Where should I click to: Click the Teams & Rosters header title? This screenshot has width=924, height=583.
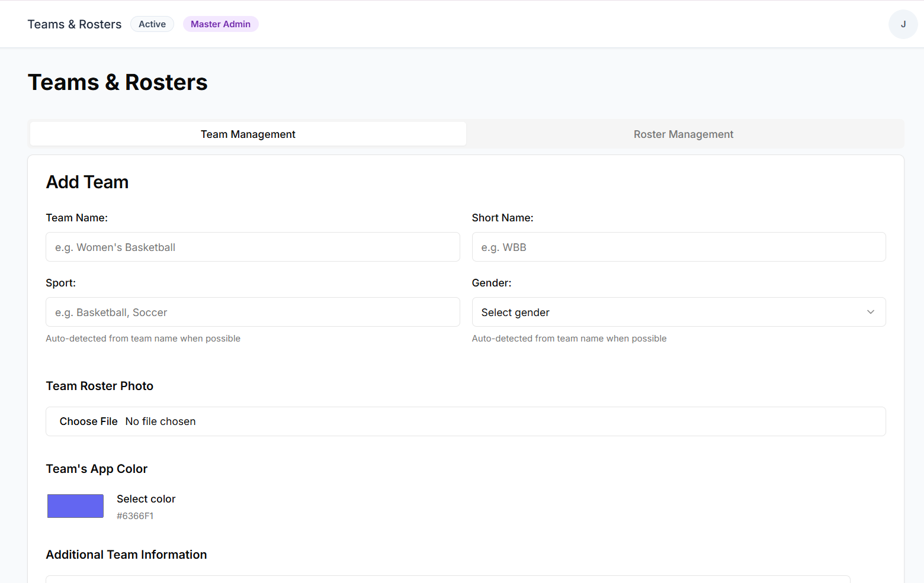pos(75,24)
